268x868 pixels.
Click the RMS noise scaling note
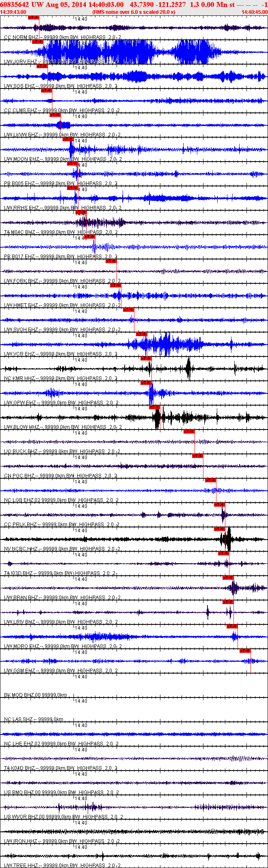(x=134, y=12)
